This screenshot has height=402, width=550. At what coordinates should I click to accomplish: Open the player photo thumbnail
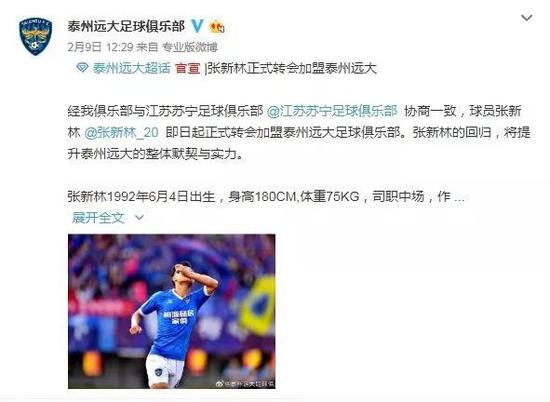point(172,311)
